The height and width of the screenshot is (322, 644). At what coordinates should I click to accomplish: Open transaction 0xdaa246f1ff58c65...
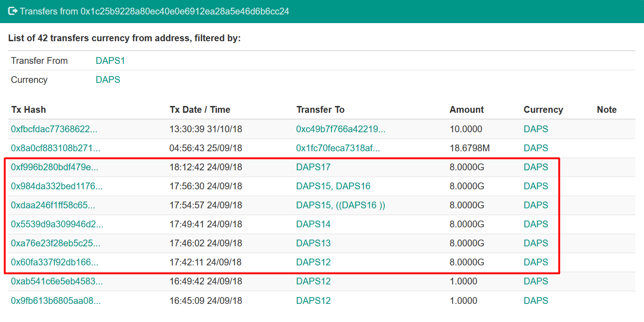pos(53,205)
